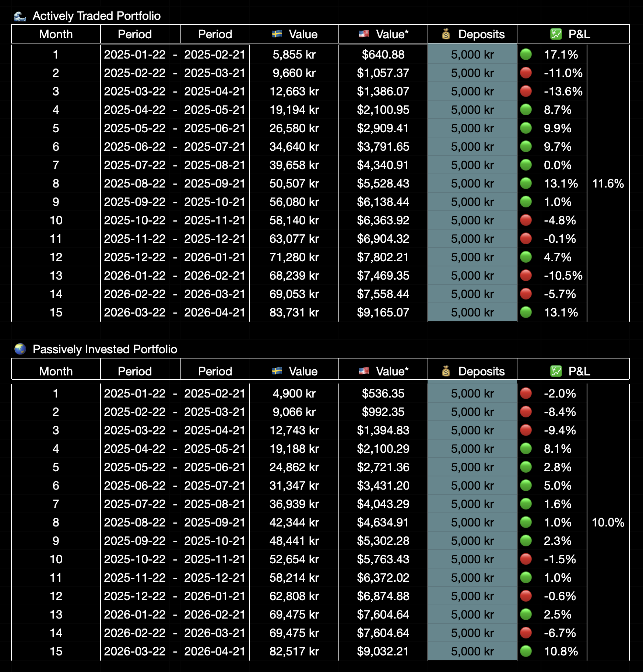Click the money bag icon in Deposits header

click(x=446, y=34)
